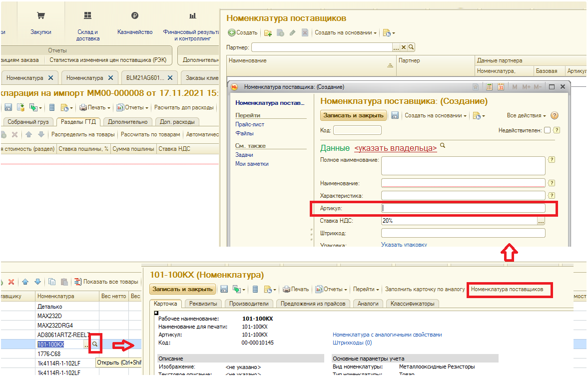Image resolution: width=588 pixels, height=376 pixels.
Task: Click the save diskette icon in supplier item dialog
Action: click(x=395, y=115)
